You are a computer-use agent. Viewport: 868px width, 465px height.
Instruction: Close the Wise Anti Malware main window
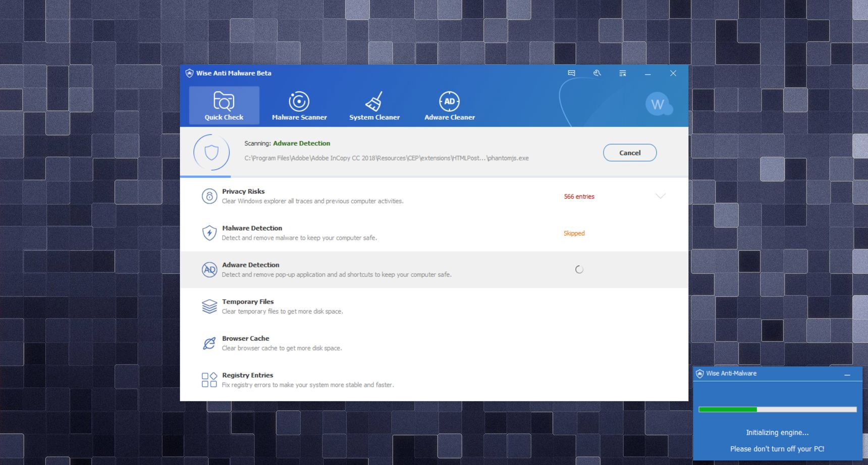tap(673, 73)
